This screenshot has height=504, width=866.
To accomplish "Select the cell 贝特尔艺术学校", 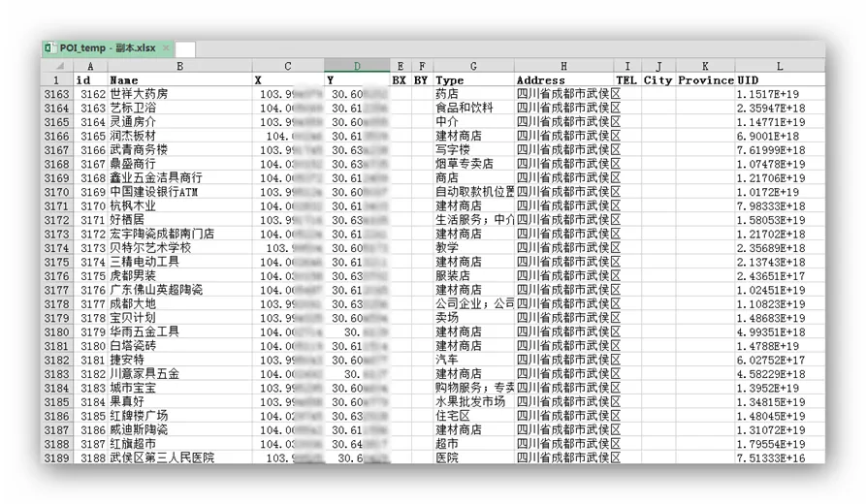I will (180, 248).
